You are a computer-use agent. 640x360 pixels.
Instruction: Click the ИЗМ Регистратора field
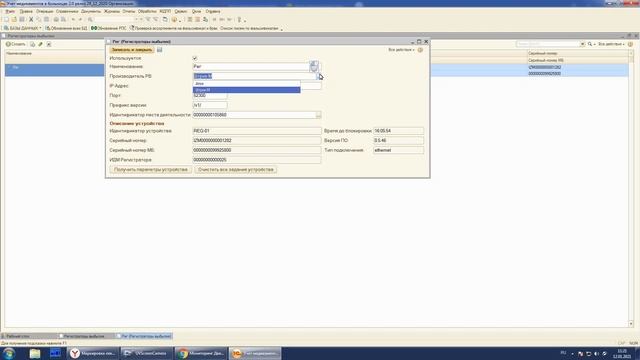pos(257,160)
